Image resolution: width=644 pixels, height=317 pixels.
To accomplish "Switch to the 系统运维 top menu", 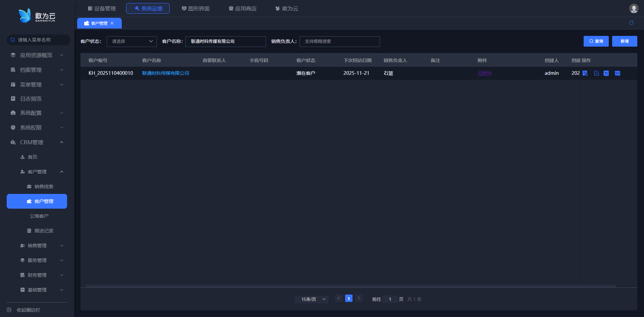I will 148,8.
